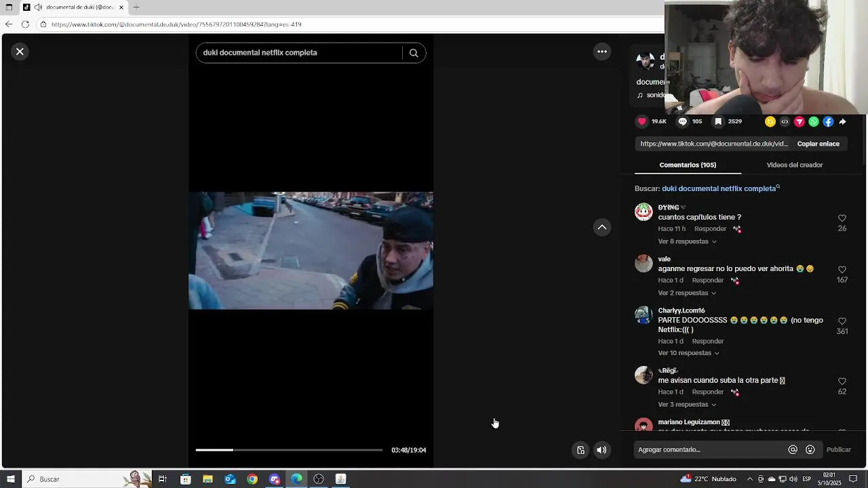The height and width of the screenshot is (488, 868).
Task: Expand Ver 8 respuestas
Action: (687, 241)
